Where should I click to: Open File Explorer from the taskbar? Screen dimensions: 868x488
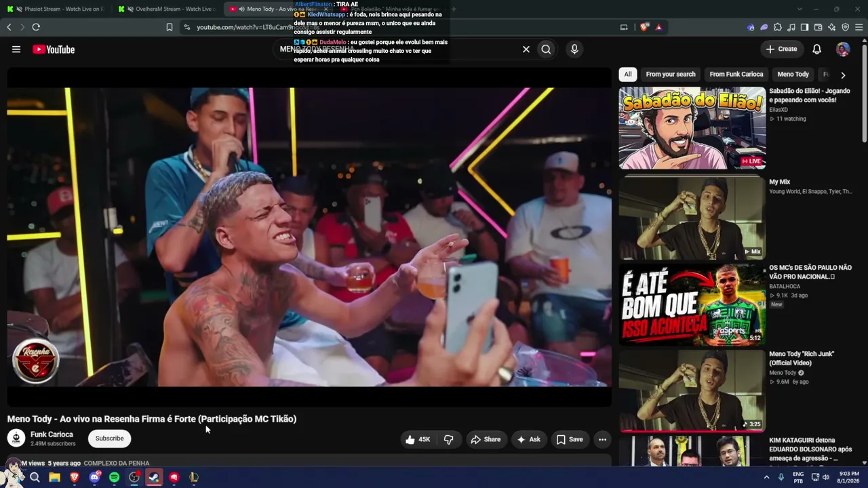click(x=54, y=477)
